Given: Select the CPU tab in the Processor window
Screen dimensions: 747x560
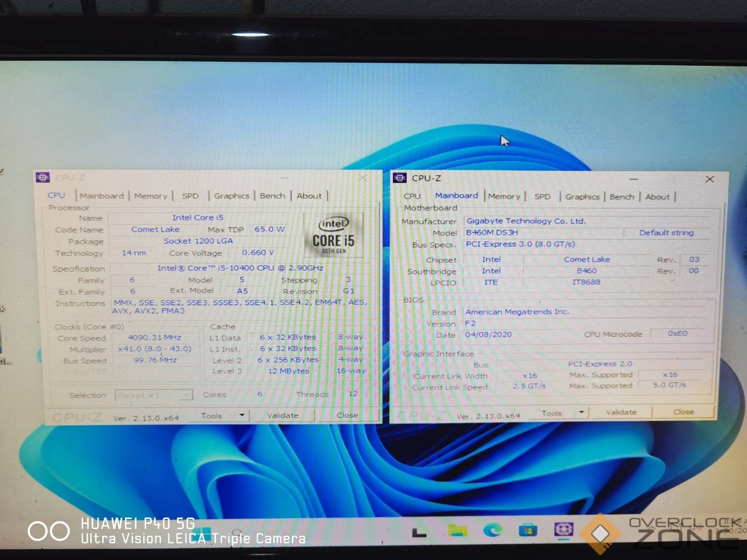Looking at the screenshot, I should tap(57, 196).
